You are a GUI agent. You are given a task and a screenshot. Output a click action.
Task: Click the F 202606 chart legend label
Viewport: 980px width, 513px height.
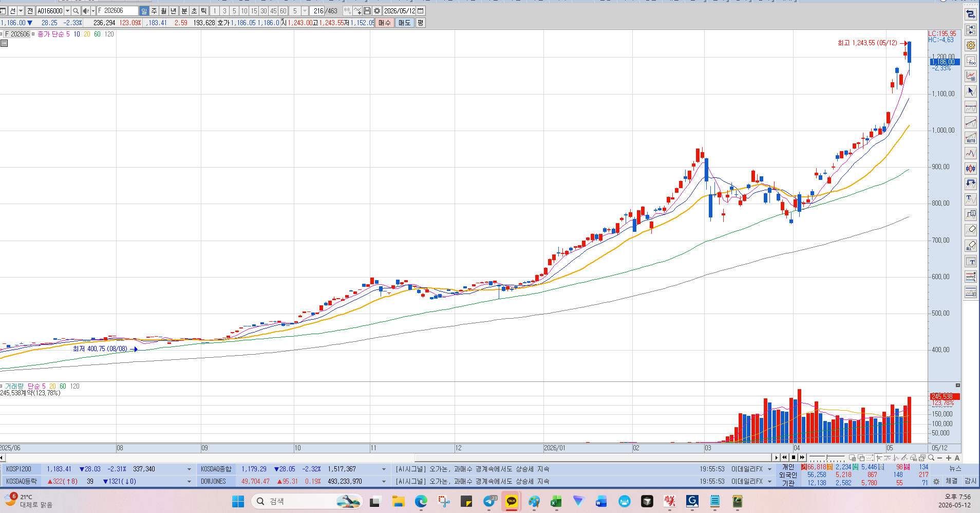[17, 34]
